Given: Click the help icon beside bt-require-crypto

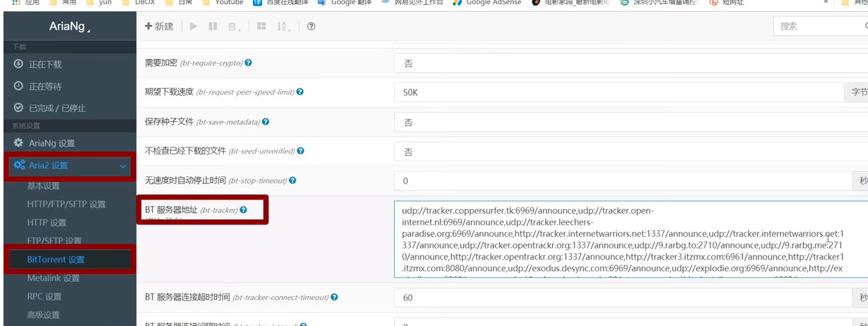Looking at the screenshot, I should 248,63.
